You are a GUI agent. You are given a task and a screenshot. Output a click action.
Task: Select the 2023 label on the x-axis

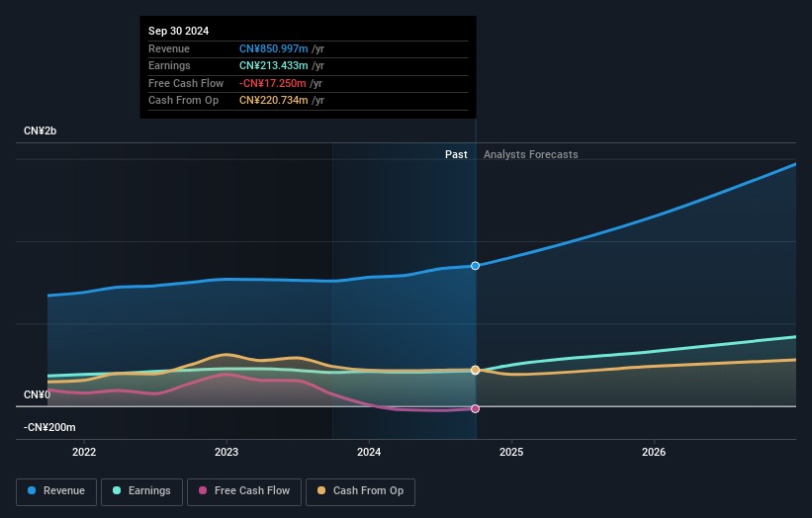pos(226,453)
